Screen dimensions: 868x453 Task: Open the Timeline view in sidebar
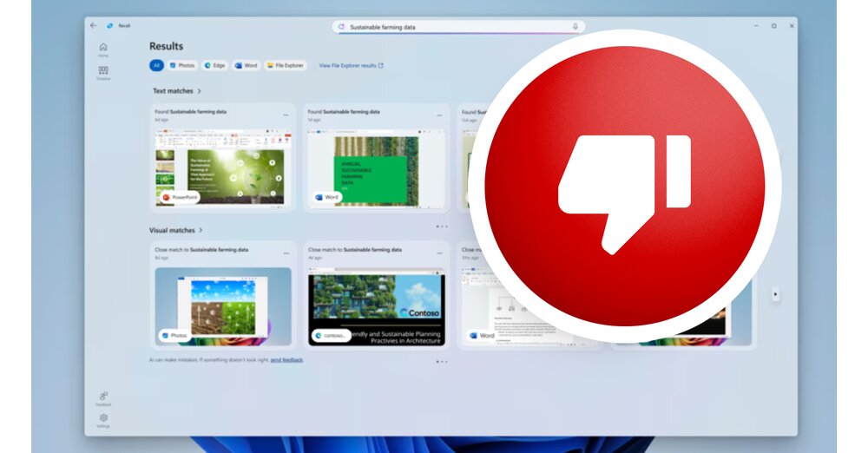click(x=103, y=73)
